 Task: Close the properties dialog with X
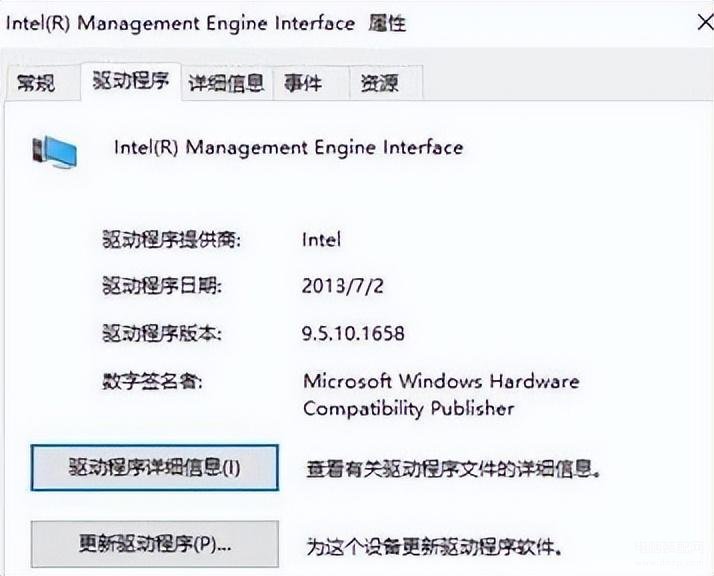point(705,22)
